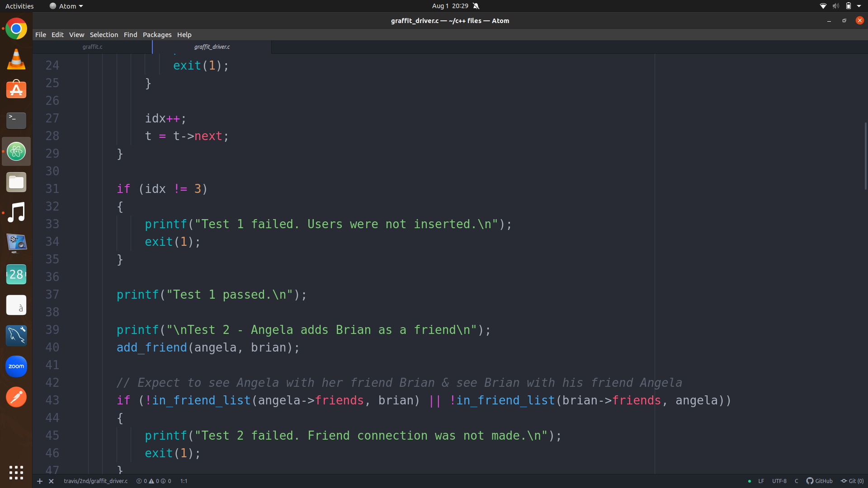This screenshot has width=868, height=488.
Task: Open GitHub panel from status bar
Action: [x=819, y=481]
